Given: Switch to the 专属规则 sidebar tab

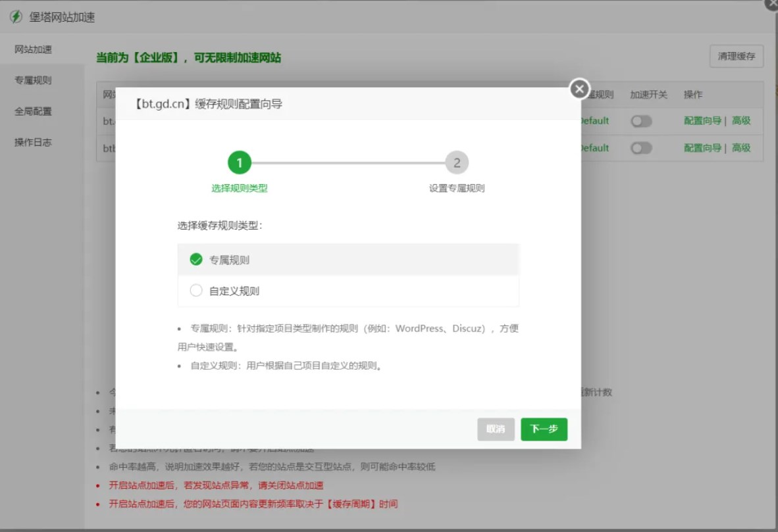Looking at the screenshot, I should coord(32,80).
